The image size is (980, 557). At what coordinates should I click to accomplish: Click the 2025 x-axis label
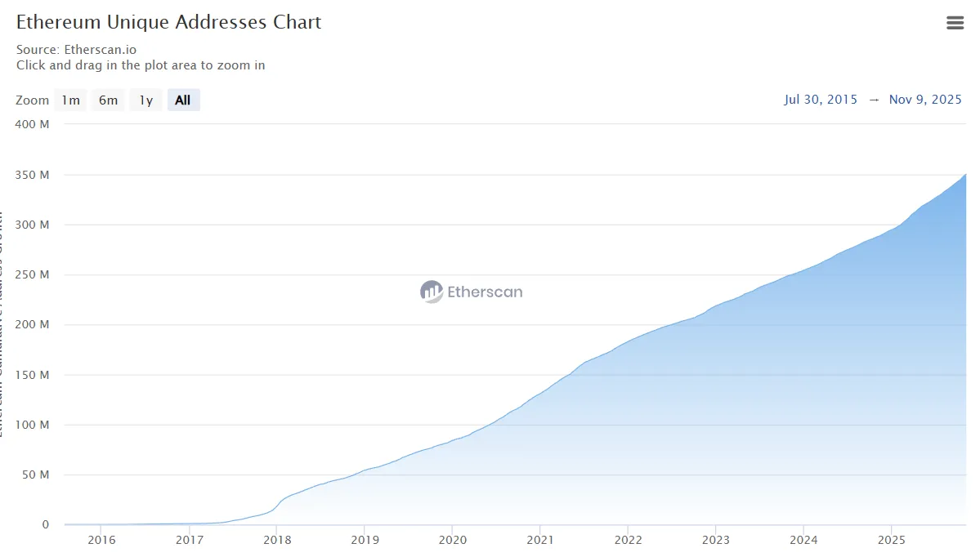[891, 540]
